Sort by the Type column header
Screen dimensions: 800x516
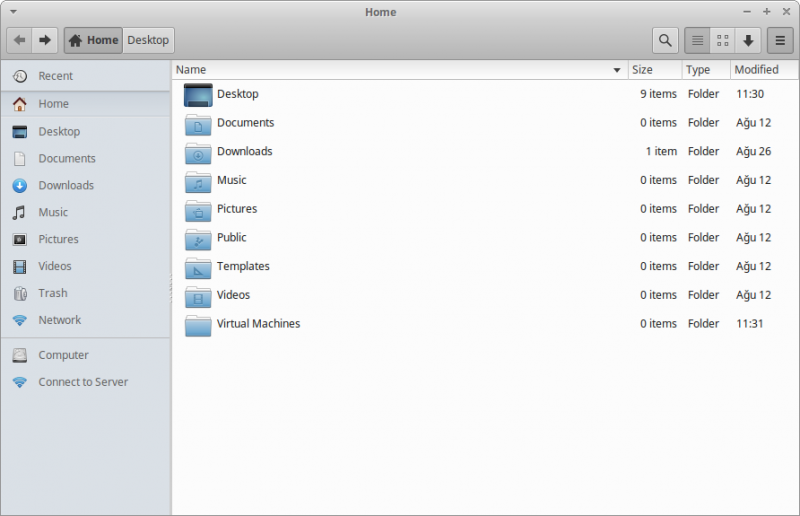click(x=706, y=70)
